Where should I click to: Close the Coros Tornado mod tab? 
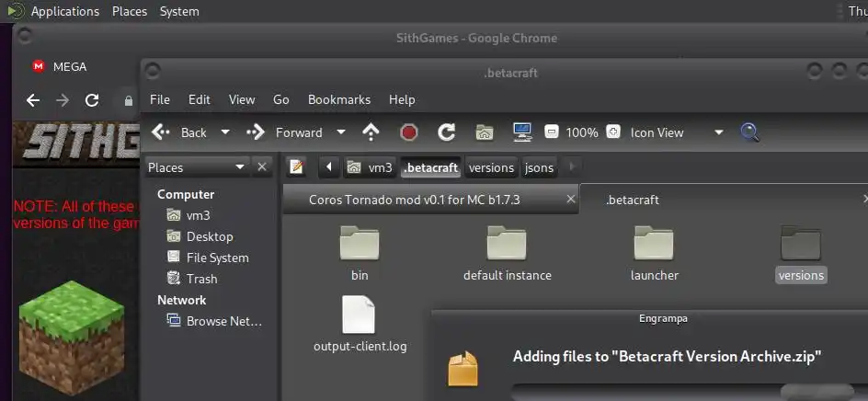click(571, 199)
